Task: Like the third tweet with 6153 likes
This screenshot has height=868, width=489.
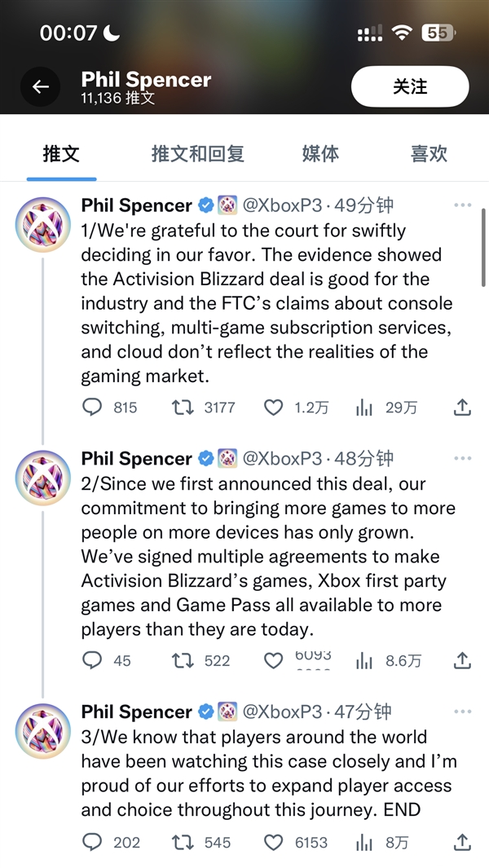Action: [x=275, y=842]
